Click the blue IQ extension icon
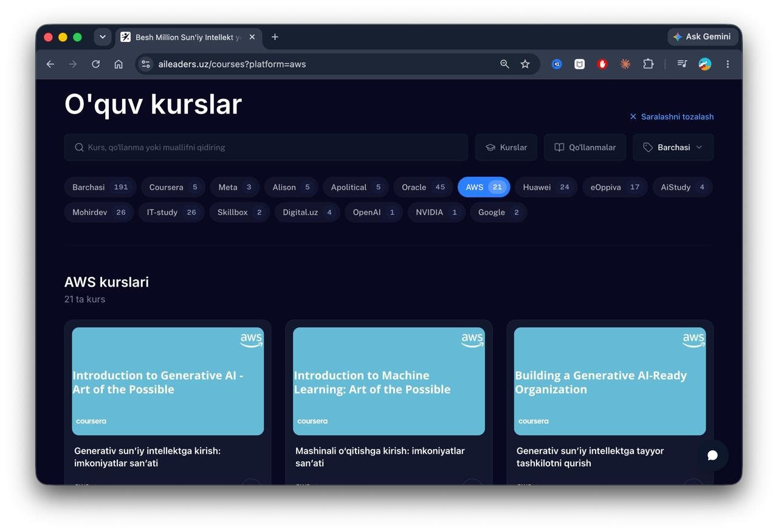This screenshot has height=532, width=778. [557, 64]
